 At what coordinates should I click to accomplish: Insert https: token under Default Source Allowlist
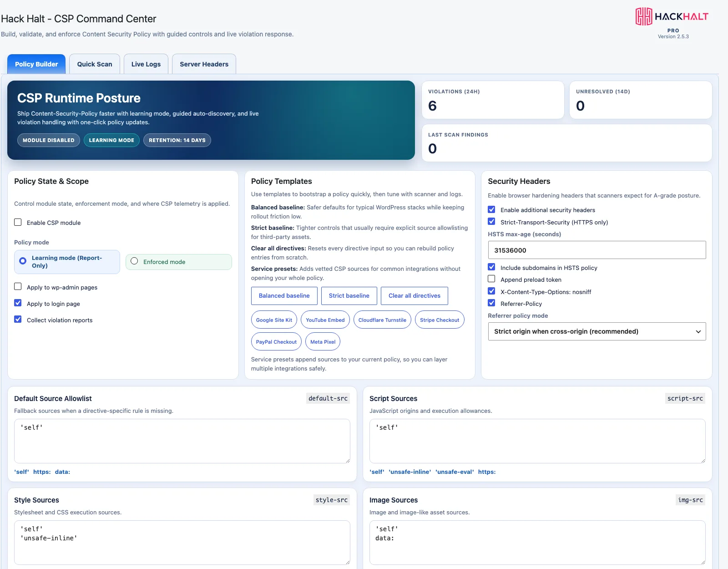point(42,472)
